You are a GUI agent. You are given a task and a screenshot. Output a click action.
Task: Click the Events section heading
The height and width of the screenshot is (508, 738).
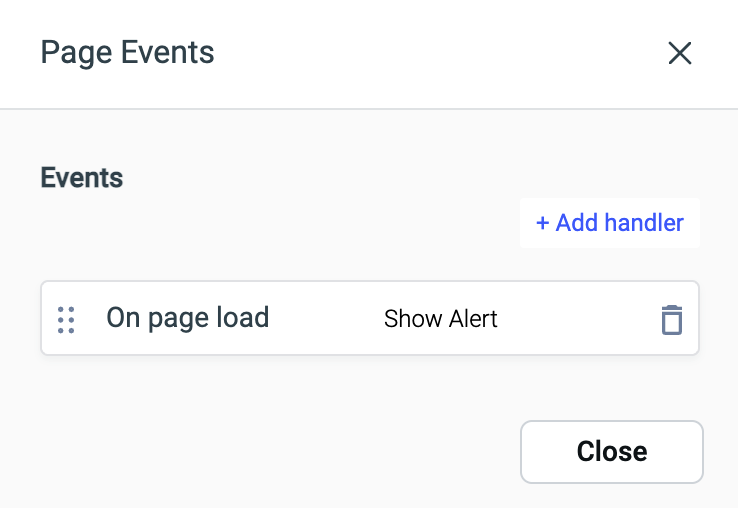(81, 178)
